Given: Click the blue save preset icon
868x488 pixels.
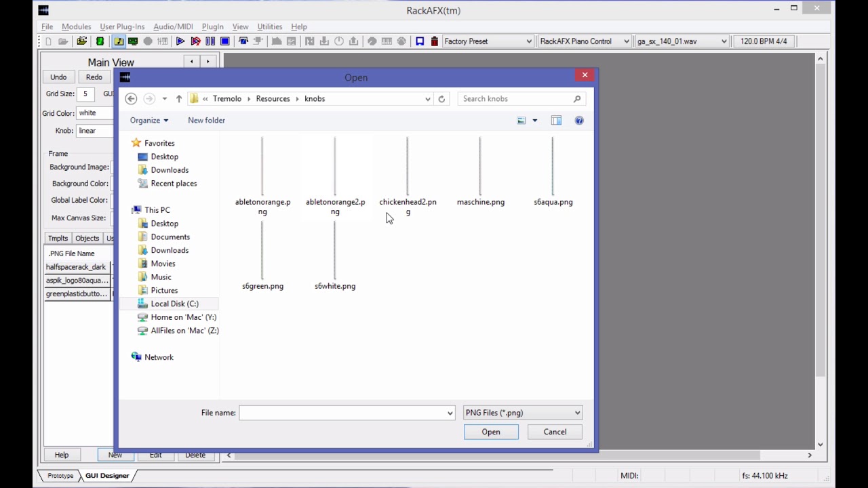Looking at the screenshot, I should pyautogui.click(x=420, y=41).
